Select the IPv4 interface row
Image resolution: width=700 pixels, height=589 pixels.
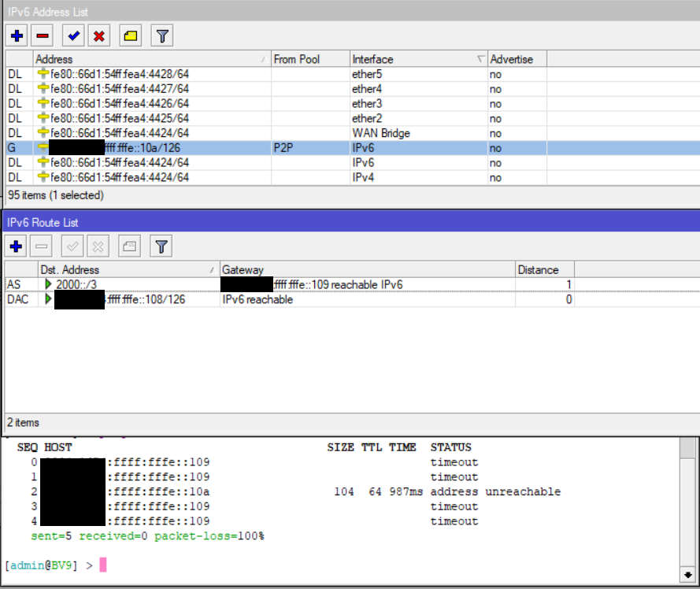tap(353, 177)
